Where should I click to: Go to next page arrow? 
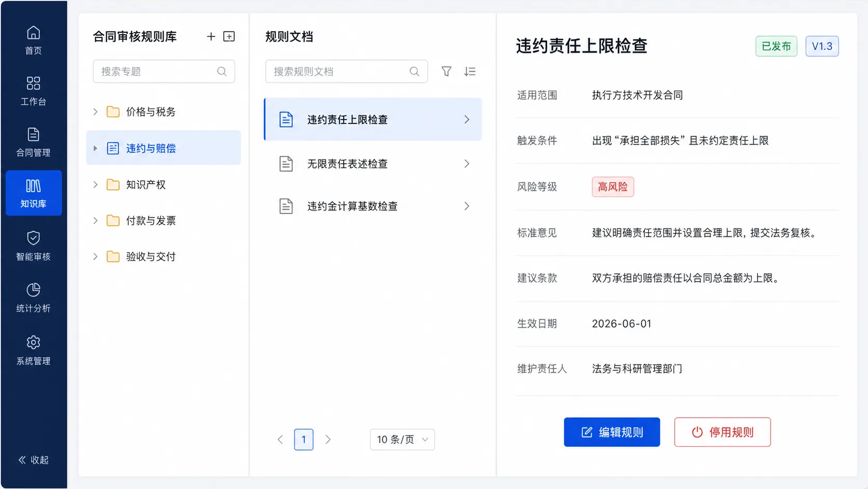click(328, 440)
